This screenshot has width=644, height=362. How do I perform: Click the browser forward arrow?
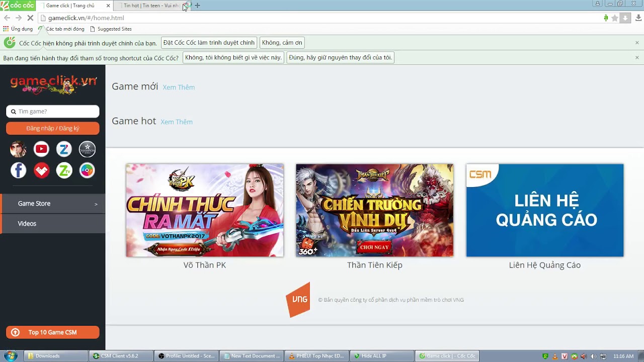[x=19, y=18]
